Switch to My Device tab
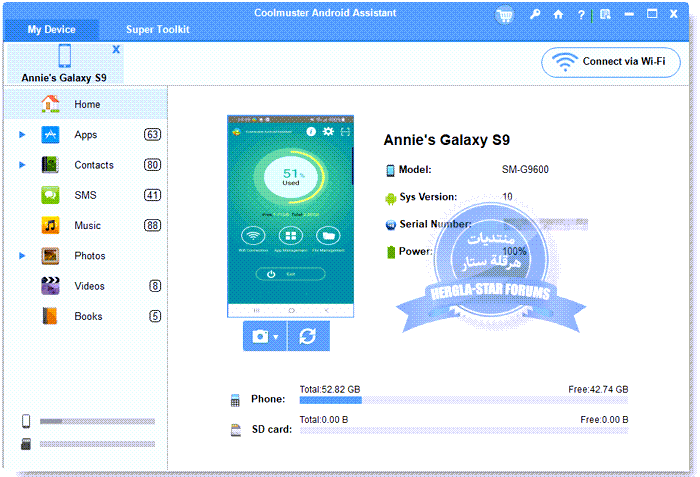The image size is (700, 477). pos(51,29)
